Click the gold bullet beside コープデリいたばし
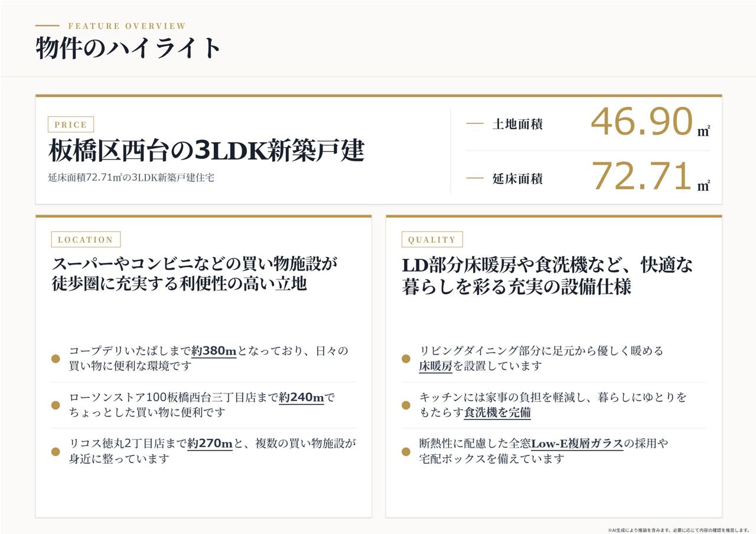Viewport: 756px width, 534px height. [x=56, y=359]
